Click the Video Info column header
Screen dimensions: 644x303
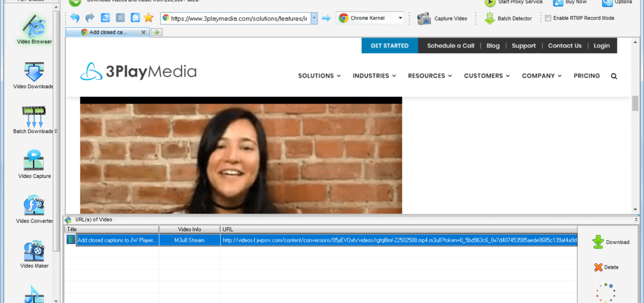coord(189,229)
